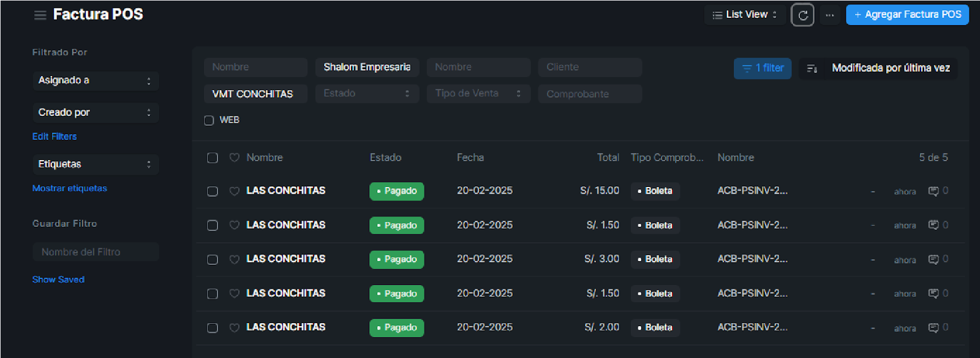This screenshot has height=358, width=980.
Task: Open the Tipo de Venta dropdown
Action: pyautogui.click(x=478, y=94)
